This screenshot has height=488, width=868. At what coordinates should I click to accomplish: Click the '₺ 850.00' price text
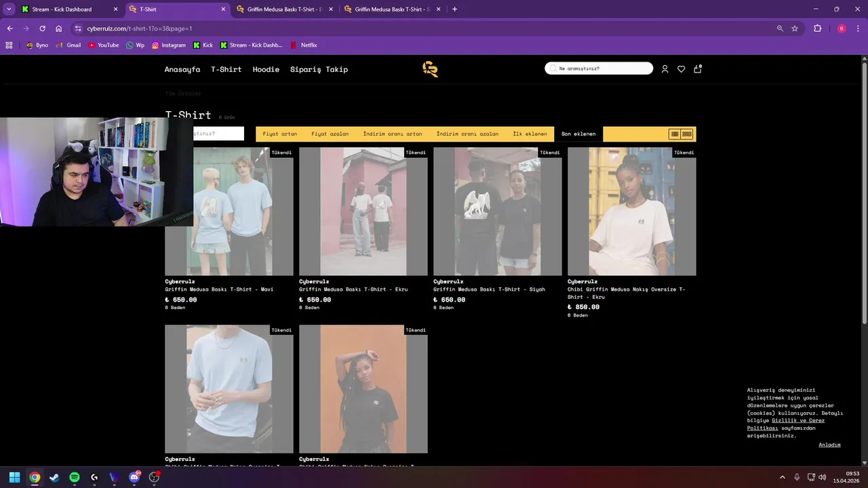click(x=583, y=307)
